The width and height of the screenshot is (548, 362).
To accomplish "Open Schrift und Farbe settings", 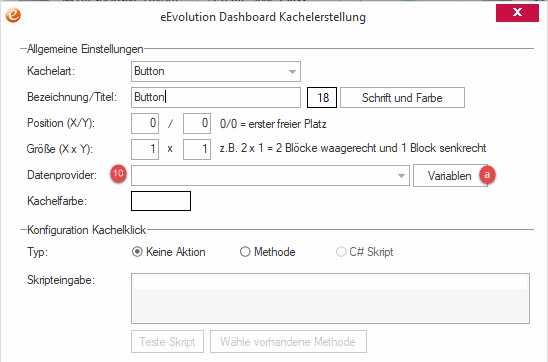I will pyautogui.click(x=402, y=97).
